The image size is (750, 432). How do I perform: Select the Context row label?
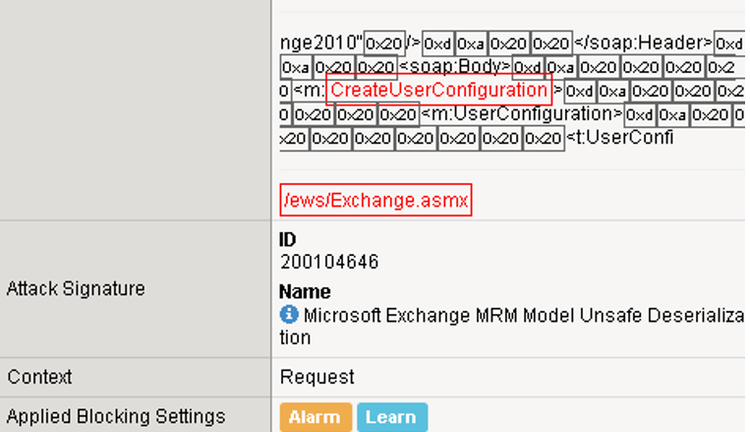(40, 377)
